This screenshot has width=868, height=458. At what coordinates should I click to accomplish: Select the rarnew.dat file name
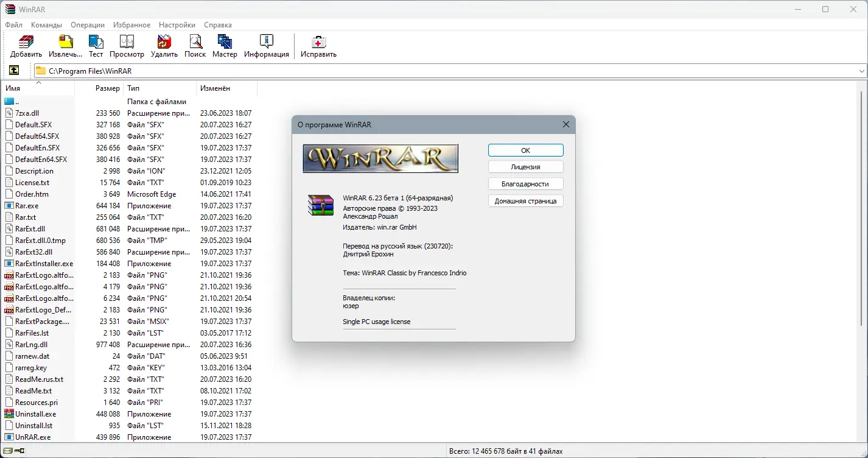click(x=32, y=356)
